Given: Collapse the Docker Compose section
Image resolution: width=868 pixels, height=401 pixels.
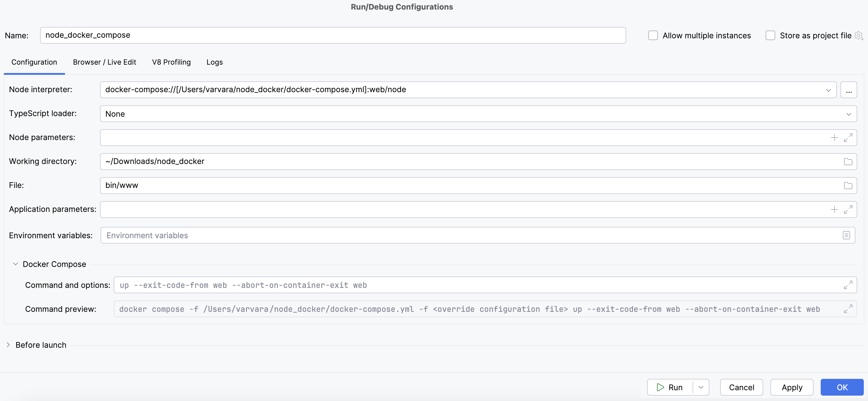Looking at the screenshot, I should click(15, 264).
